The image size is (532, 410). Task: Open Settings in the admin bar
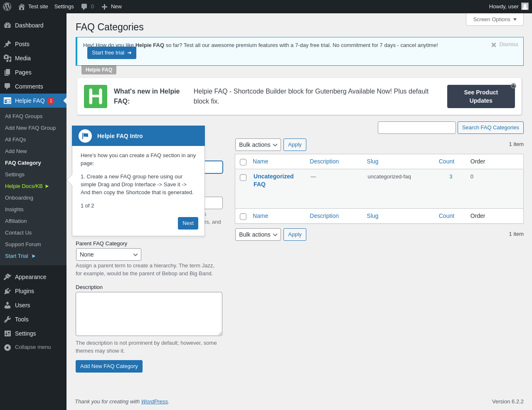[x=64, y=7]
